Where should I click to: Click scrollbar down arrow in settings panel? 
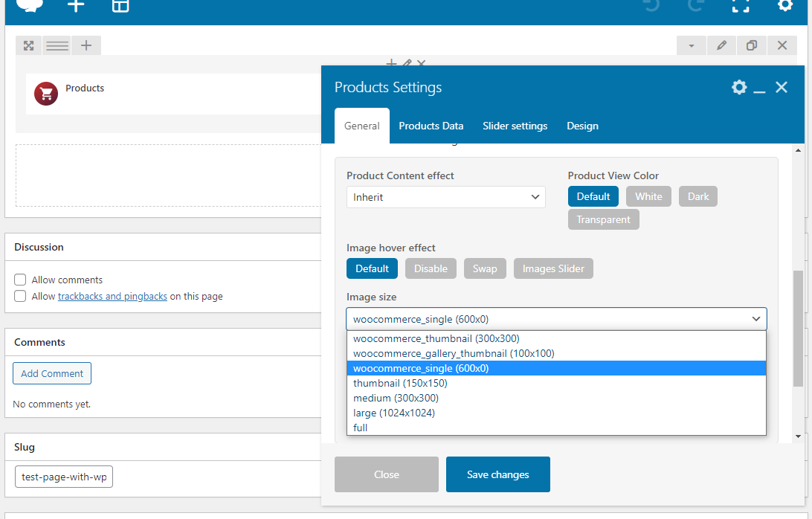pyautogui.click(x=798, y=436)
